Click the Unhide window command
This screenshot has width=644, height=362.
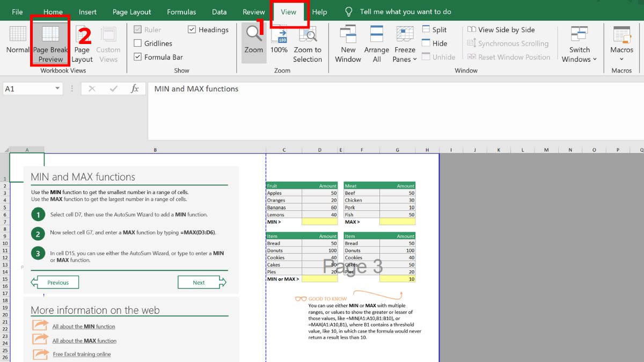pyautogui.click(x=438, y=57)
